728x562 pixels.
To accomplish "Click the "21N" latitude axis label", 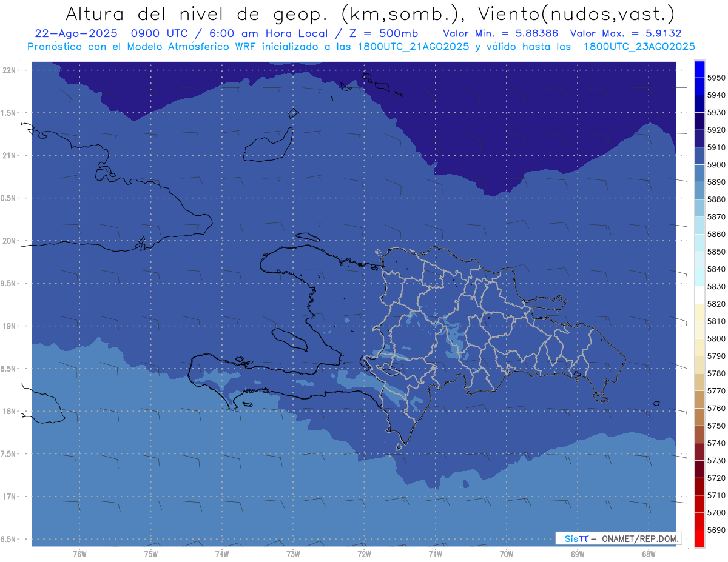I will pos(8,156).
